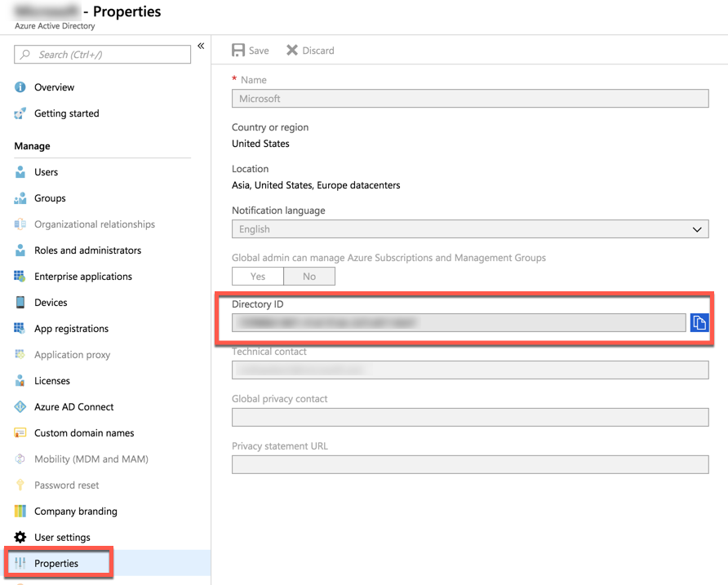The image size is (728, 585).
Task: Click the User settings gear icon
Action: 20,538
